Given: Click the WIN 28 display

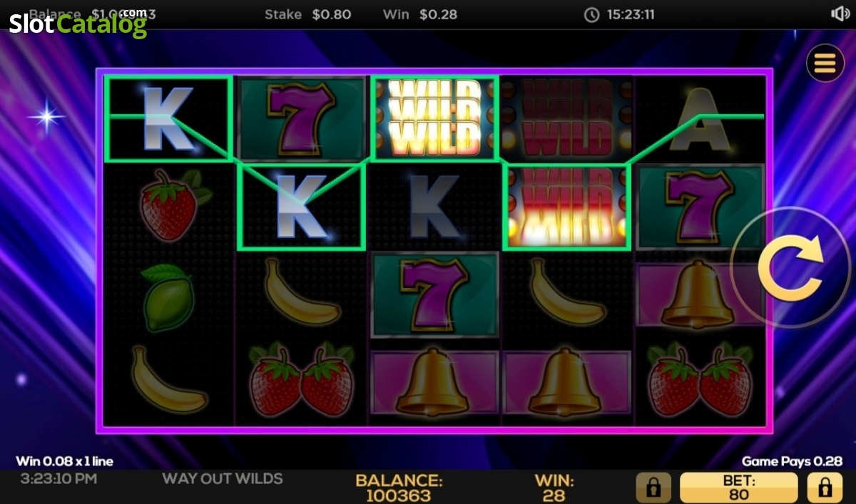Looking at the screenshot, I should coord(554,488).
